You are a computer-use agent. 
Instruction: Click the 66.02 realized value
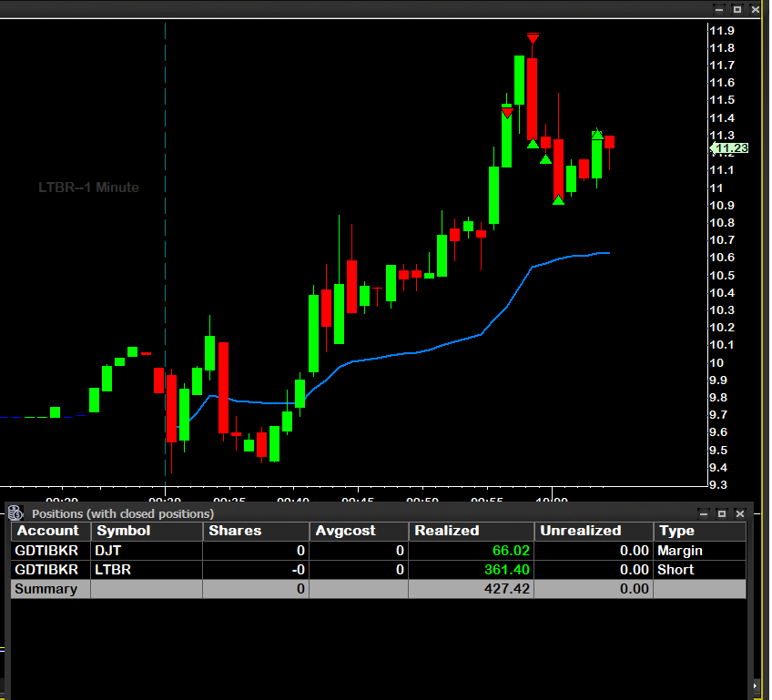pos(511,551)
